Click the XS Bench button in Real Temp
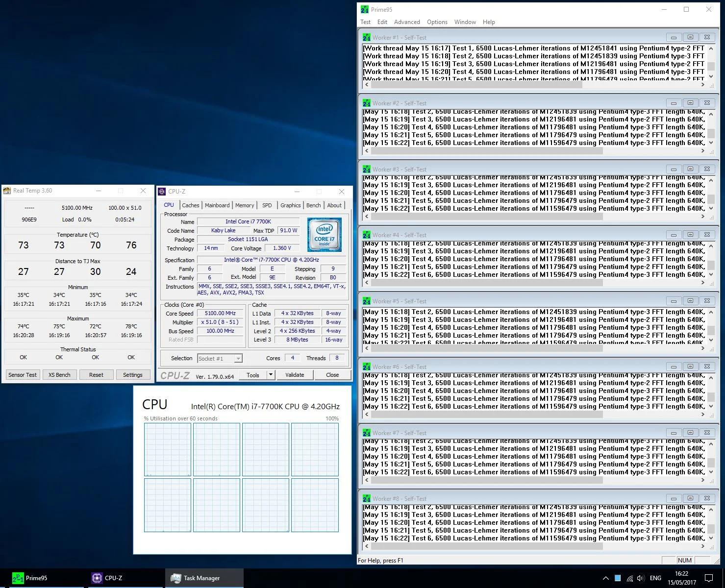Screen dimensions: 725x588 (59, 375)
